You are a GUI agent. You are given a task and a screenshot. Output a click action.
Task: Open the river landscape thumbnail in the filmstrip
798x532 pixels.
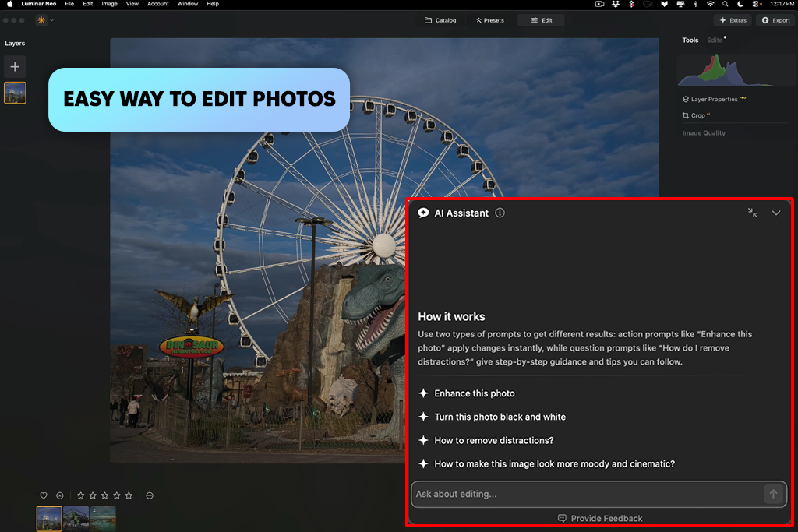point(104,518)
